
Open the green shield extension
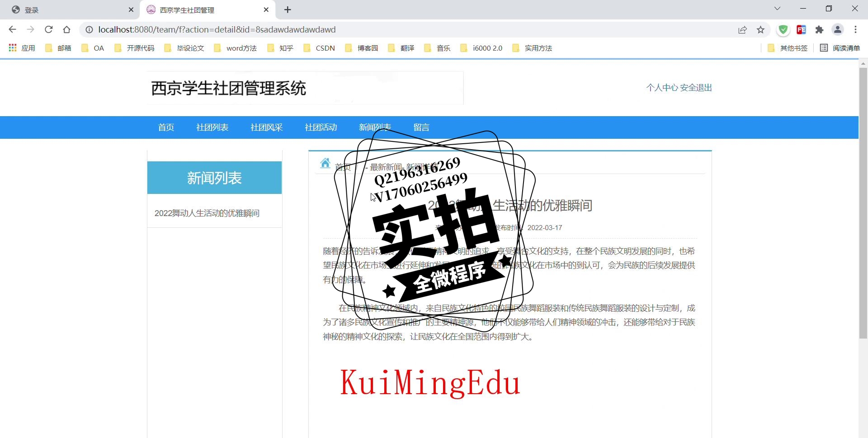click(x=783, y=29)
